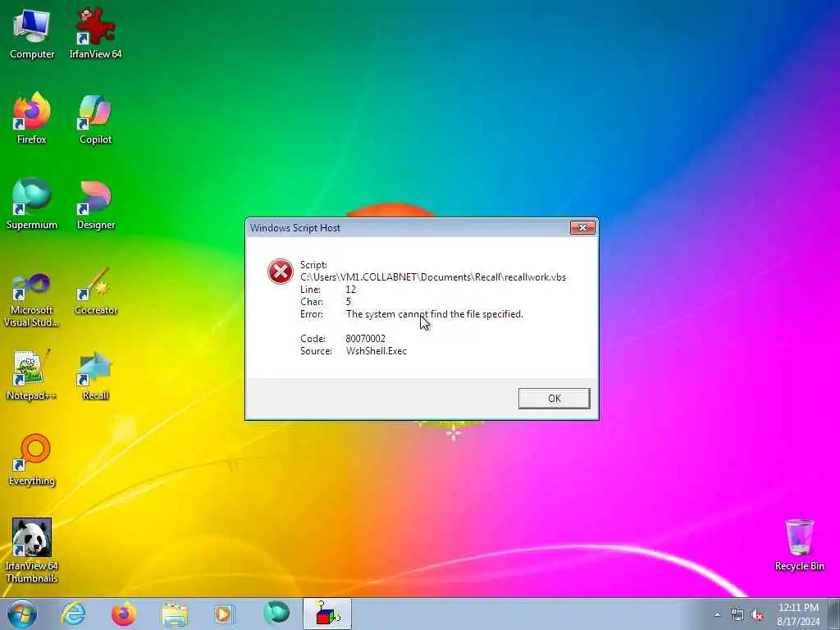This screenshot has height=630, width=840.
Task: Click the Show desktop button at the taskbar end
Action: coord(834,614)
